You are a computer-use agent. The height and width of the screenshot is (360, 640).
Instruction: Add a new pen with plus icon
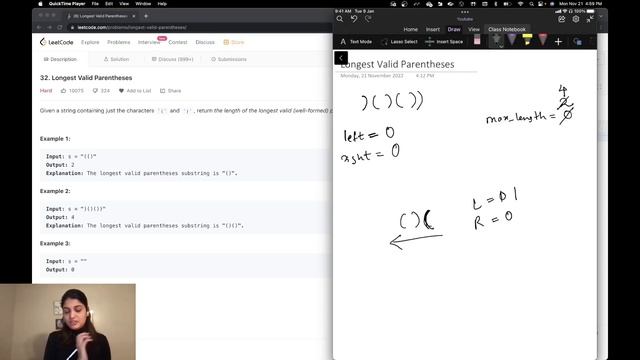pos(558,41)
